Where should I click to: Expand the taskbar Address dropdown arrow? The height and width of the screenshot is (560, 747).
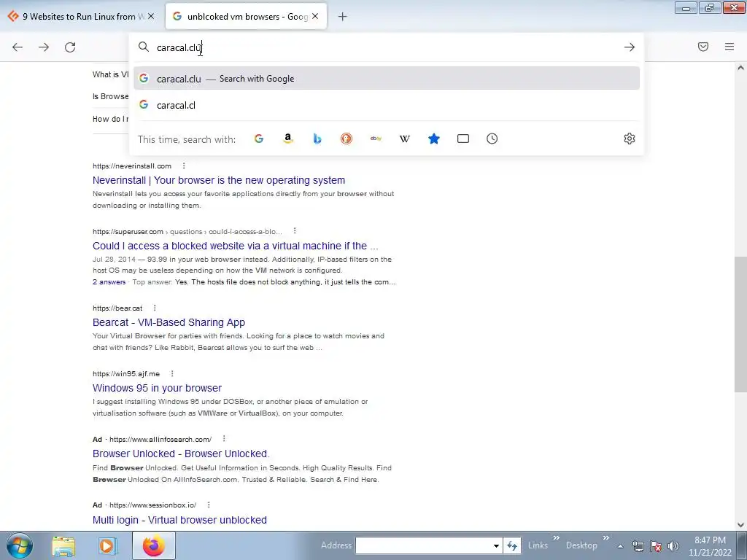click(496, 545)
